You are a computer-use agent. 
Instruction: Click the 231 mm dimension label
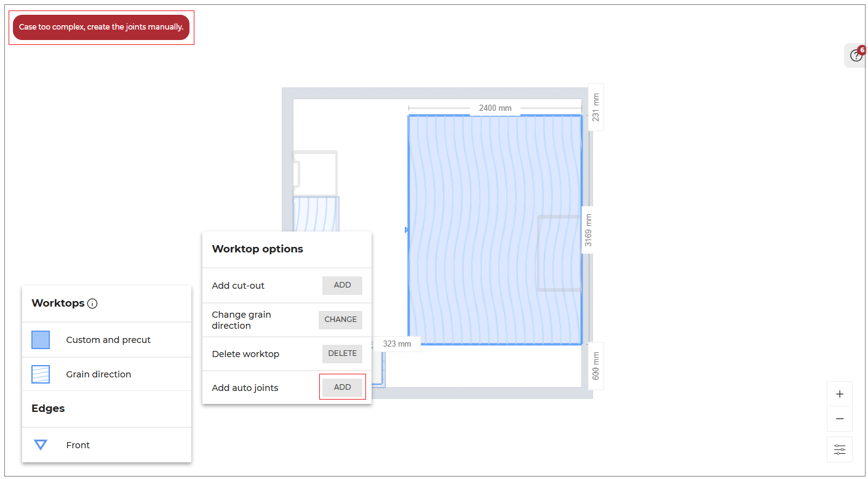pyautogui.click(x=595, y=107)
